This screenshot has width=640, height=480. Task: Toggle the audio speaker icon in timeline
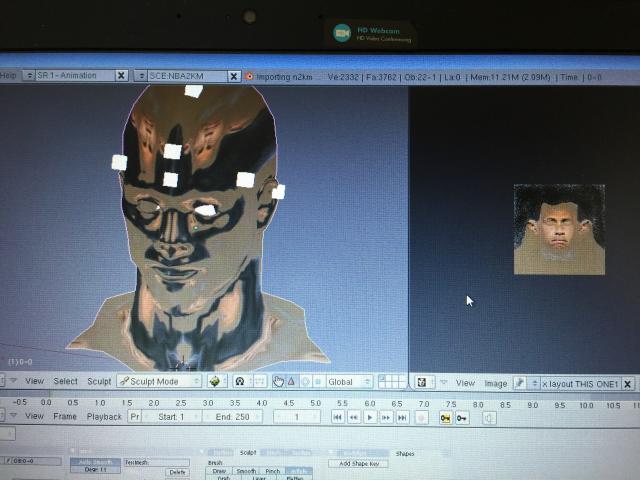click(489, 417)
